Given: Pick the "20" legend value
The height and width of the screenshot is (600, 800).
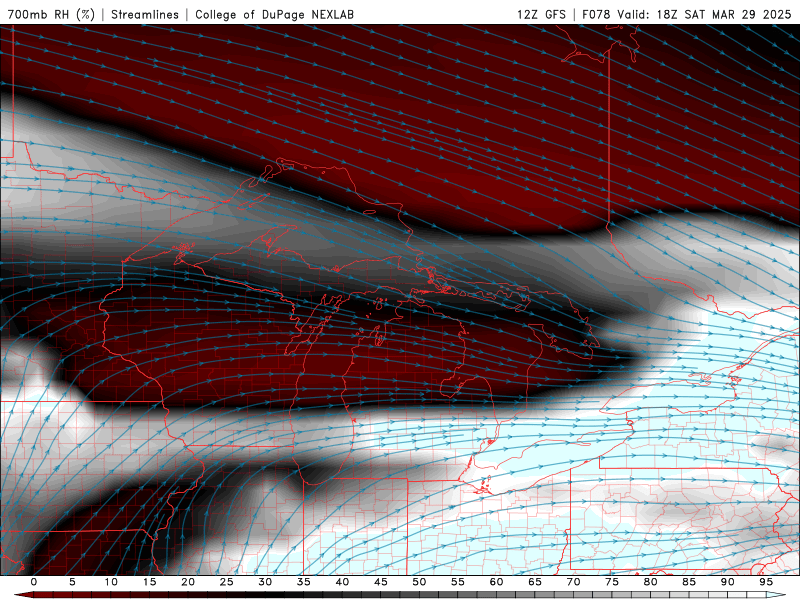Looking at the screenshot, I should click(188, 582).
